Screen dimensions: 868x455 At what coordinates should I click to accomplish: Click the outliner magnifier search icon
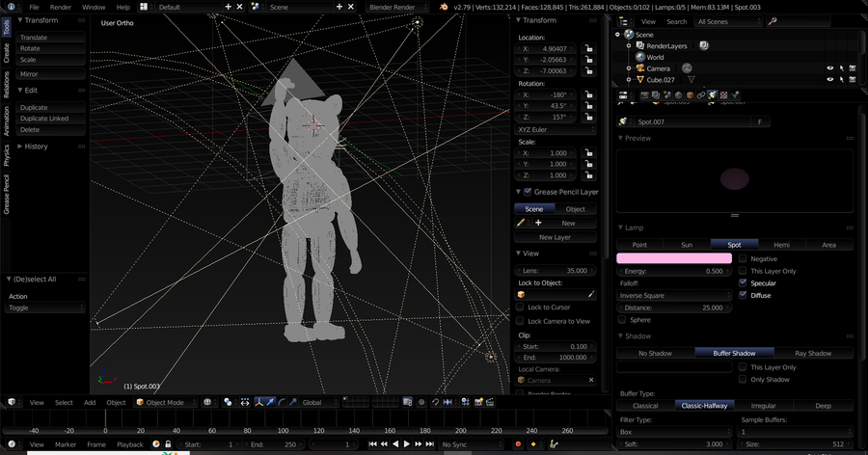tap(773, 21)
